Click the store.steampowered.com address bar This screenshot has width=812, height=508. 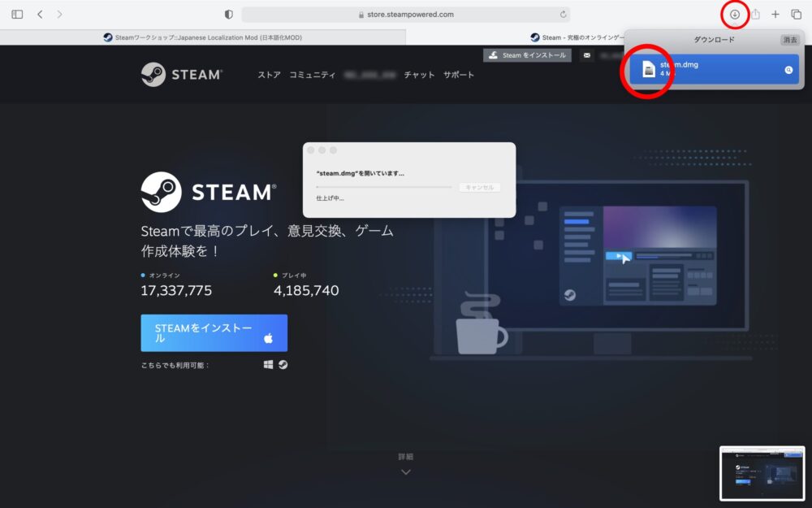[406, 15]
